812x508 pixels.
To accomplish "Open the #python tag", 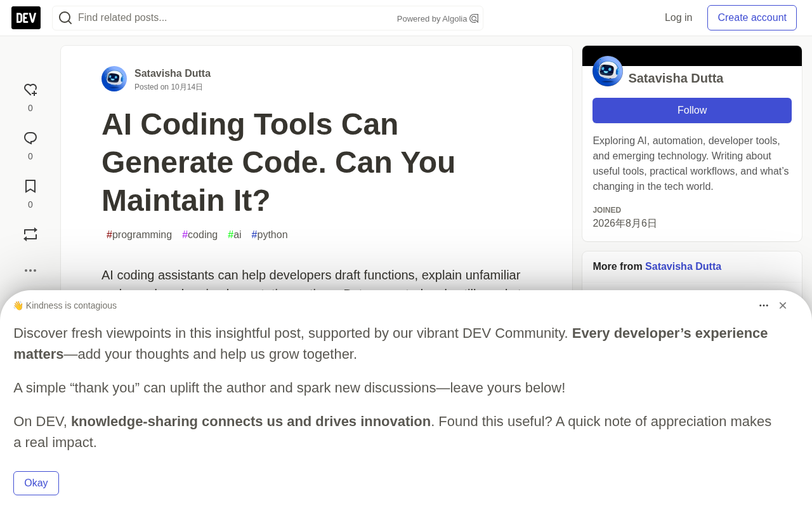I will 270,235.
